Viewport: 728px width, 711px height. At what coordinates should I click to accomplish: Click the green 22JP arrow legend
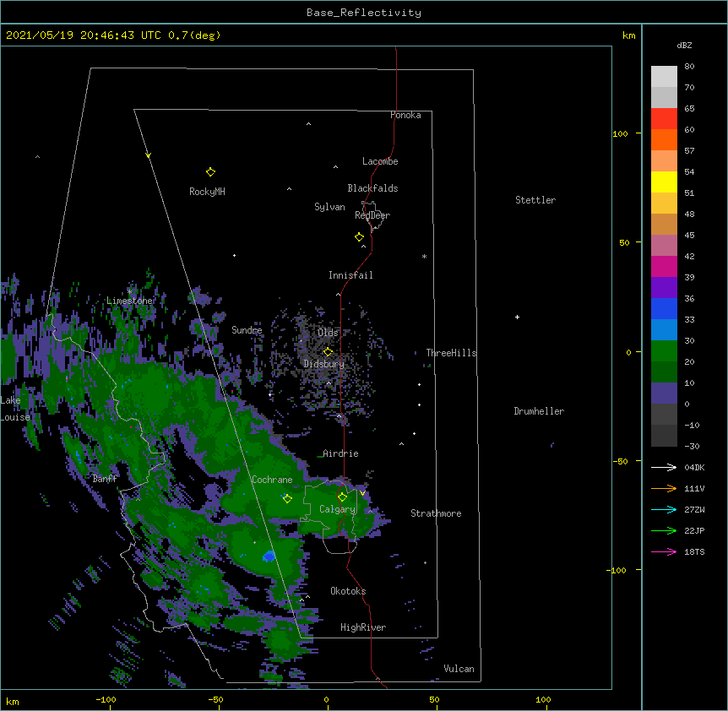(664, 530)
